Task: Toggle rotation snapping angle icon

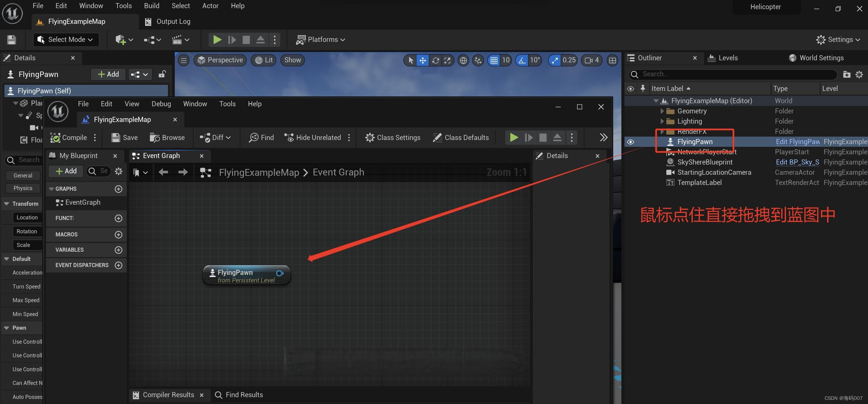Action: (x=522, y=60)
